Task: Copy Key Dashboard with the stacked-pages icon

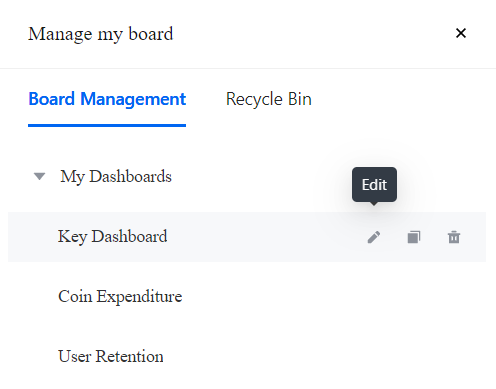Action: tap(414, 237)
